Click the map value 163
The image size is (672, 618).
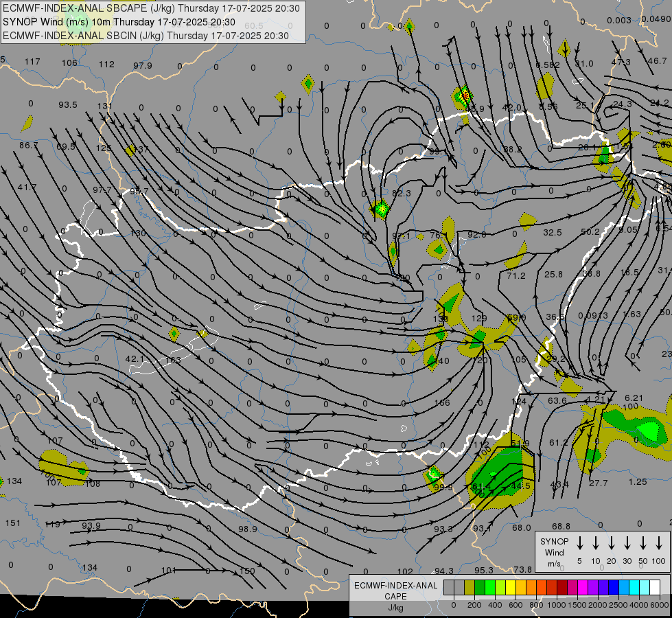click(x=173, y=360)
